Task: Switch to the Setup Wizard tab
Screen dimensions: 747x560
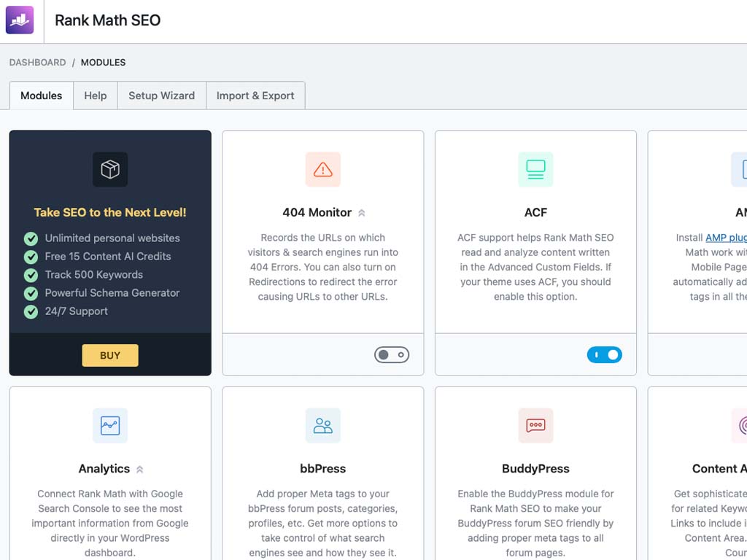Action: [x=161, y=96]
